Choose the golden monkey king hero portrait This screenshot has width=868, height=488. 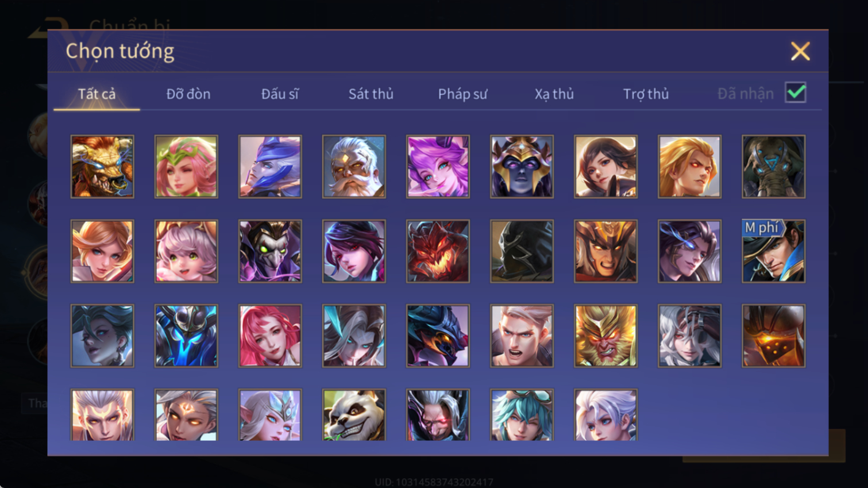[x=605, y=336]
